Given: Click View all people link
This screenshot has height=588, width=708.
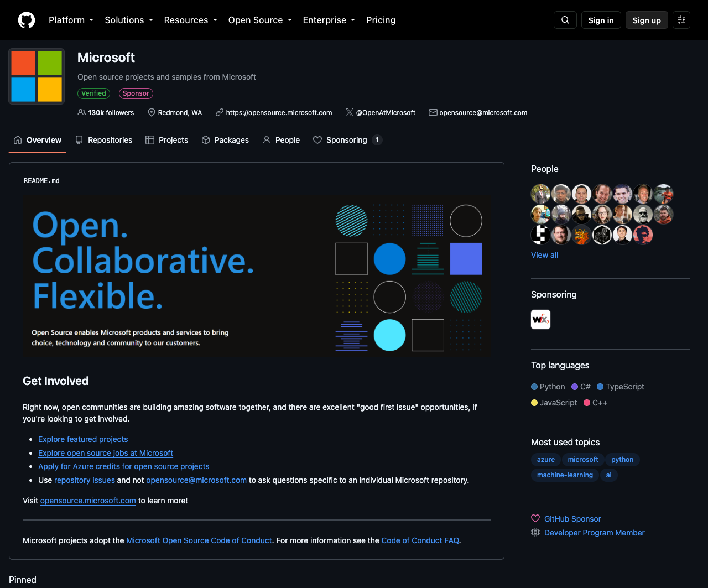Looking at the screenshot, I should pos(545,255).
